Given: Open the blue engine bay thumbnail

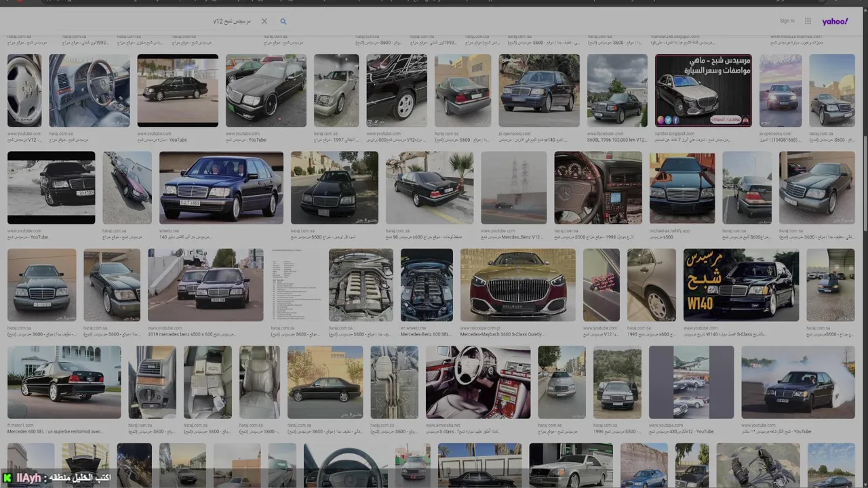Looking at the screenshot, I should (427, 285).
